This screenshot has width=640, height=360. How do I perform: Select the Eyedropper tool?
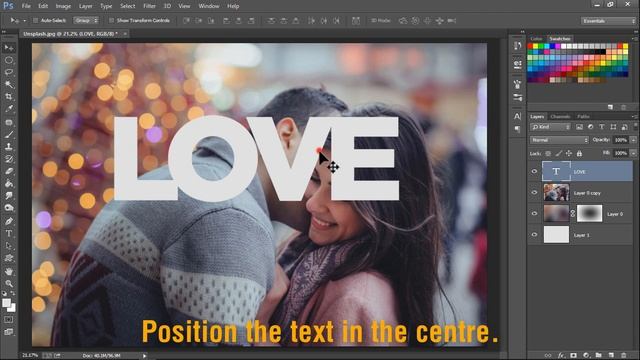coord(9,109)
